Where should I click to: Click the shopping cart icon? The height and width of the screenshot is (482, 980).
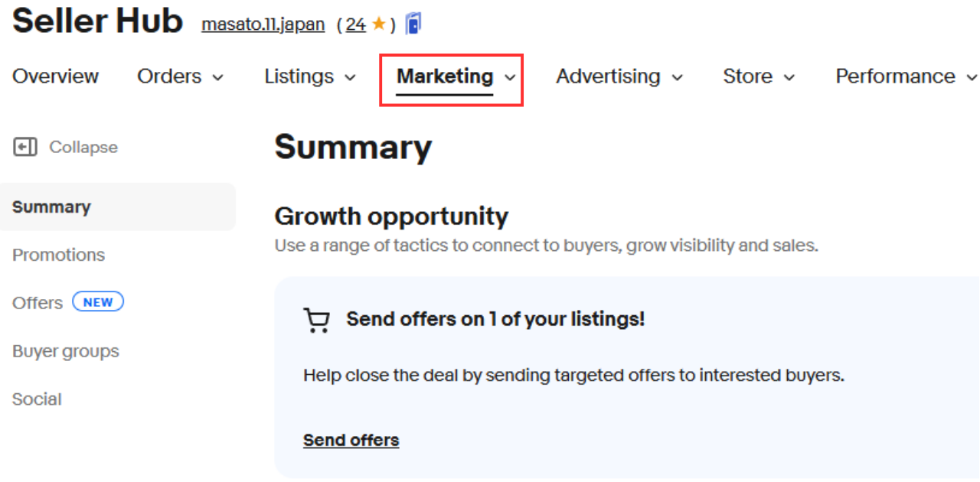(316, 320)
